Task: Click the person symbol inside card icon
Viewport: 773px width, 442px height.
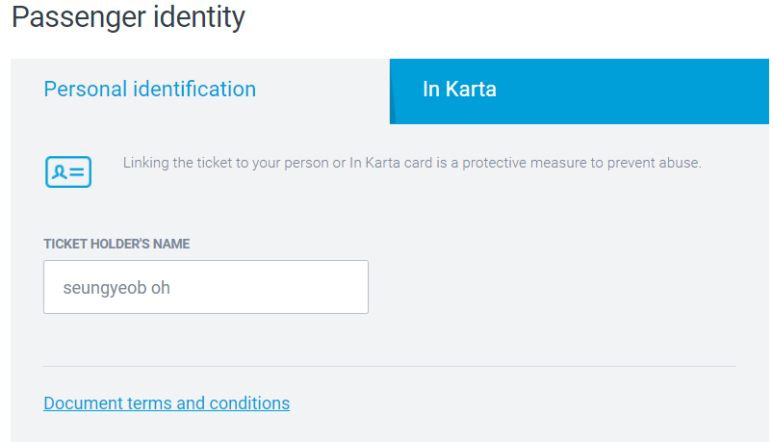Action: [59, 172]
